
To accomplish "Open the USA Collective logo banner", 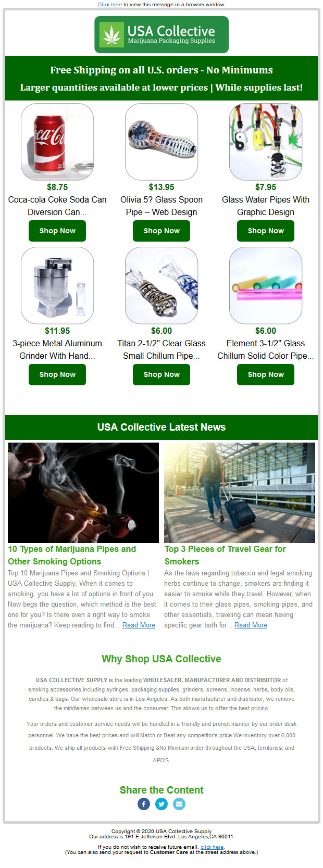I will pyautogui.click(x=161, y=34).
